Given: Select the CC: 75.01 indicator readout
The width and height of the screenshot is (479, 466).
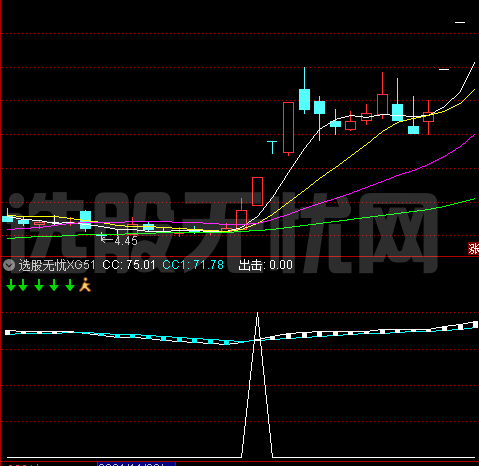Looking at the screenshot, I should 129,265.
